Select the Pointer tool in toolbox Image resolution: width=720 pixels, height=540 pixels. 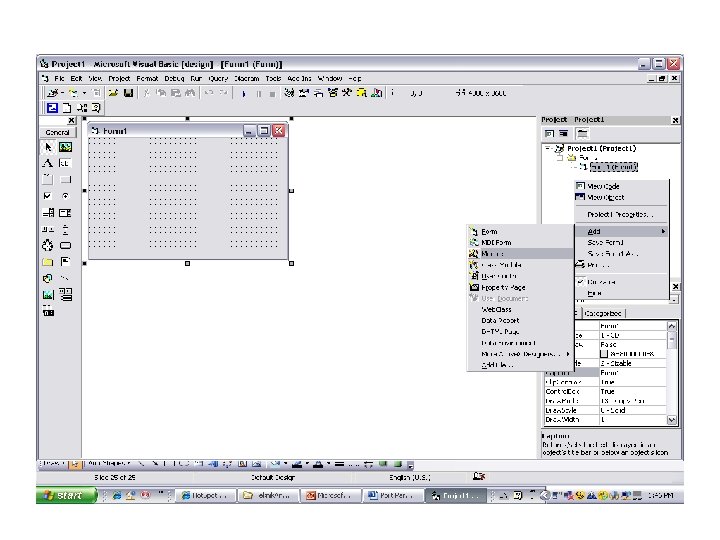click(48, 147)
